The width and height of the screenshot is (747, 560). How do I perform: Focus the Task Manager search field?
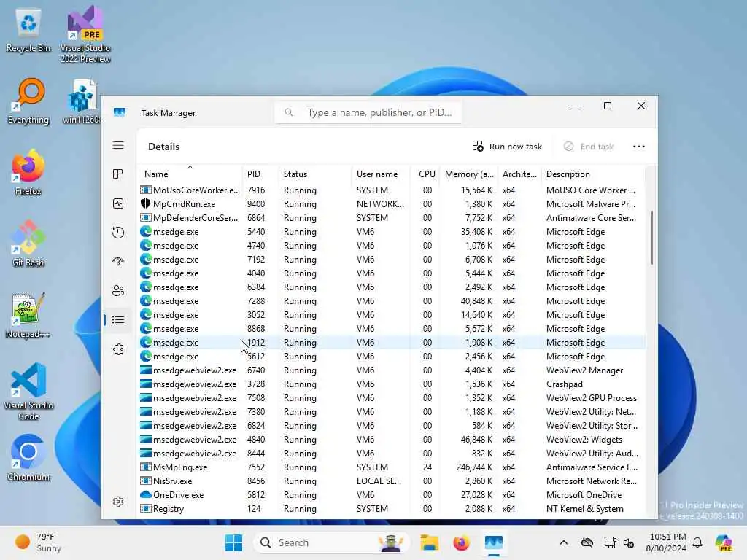tap(368, 112)
